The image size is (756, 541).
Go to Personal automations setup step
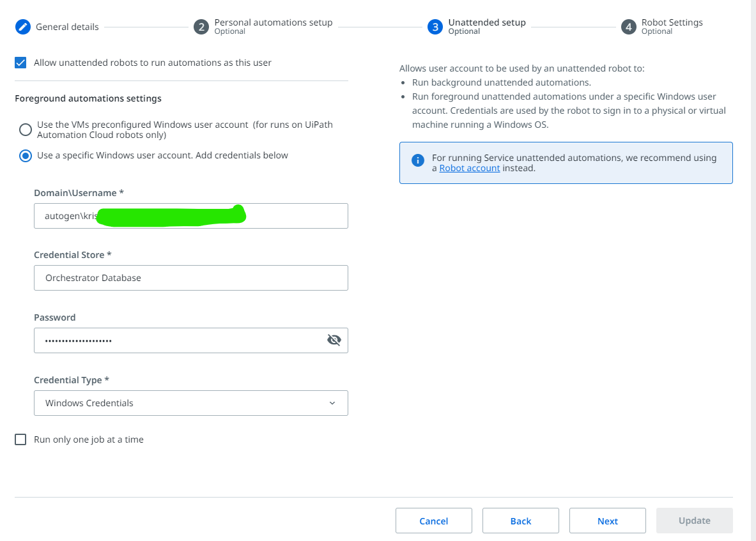(273, 23)
